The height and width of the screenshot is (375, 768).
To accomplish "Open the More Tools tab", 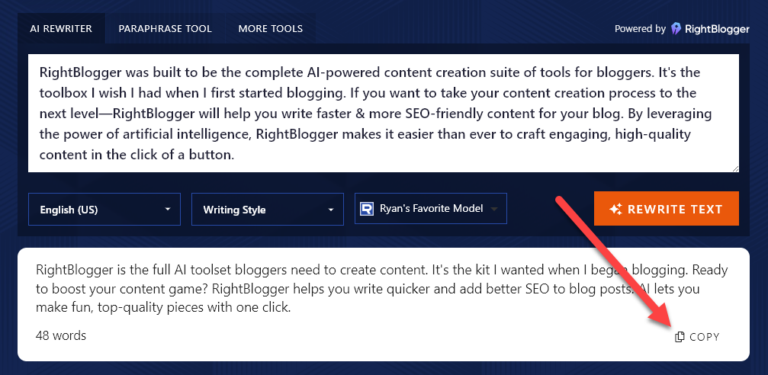I will (270, 29).
